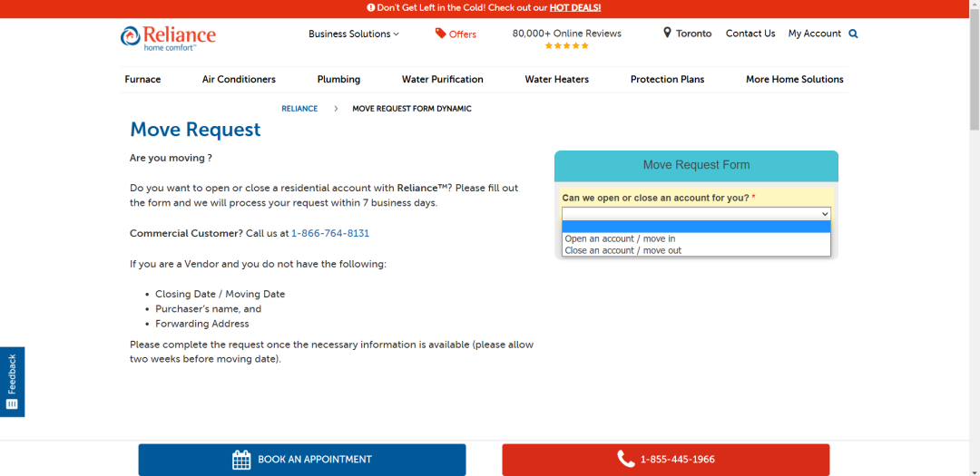Go to Contact Us
This screenshot has width=980, height=476.
click(750, 34)
